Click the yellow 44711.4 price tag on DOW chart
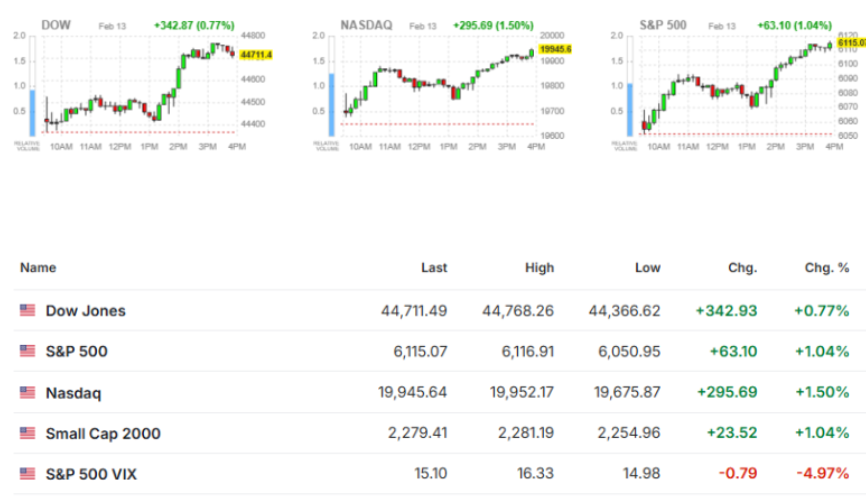This screenshot has width=866, height=498. (x=256, y=55)
